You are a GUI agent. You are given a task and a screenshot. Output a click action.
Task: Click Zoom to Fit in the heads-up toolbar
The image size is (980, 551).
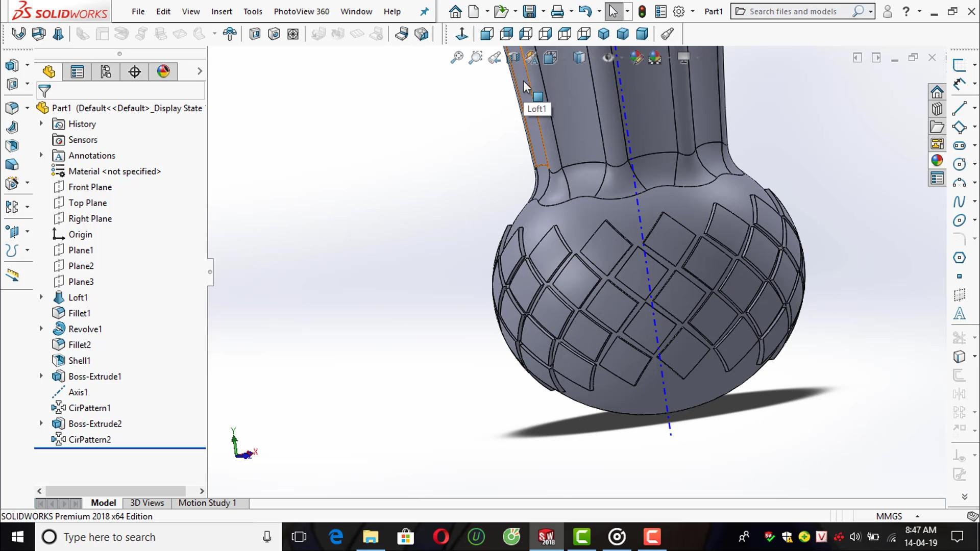click(456, 58)
